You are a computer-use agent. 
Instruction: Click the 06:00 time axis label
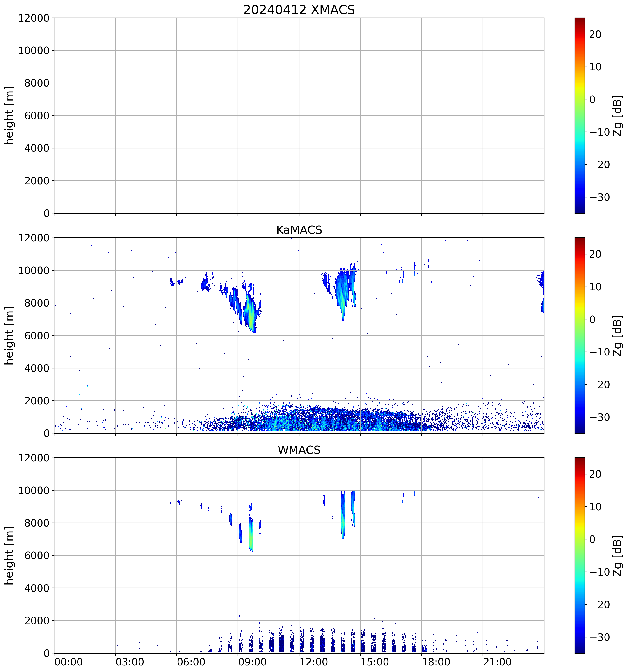pos(191,662)
